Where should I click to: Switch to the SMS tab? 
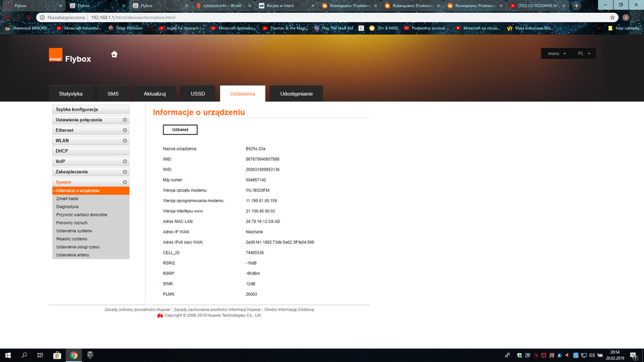(113, 93)
